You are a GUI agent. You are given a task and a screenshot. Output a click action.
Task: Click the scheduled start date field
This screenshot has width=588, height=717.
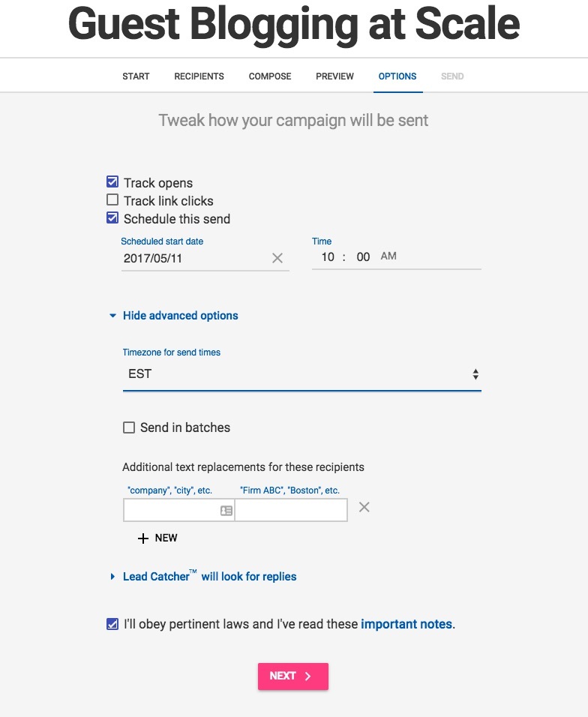coord(193,258)
